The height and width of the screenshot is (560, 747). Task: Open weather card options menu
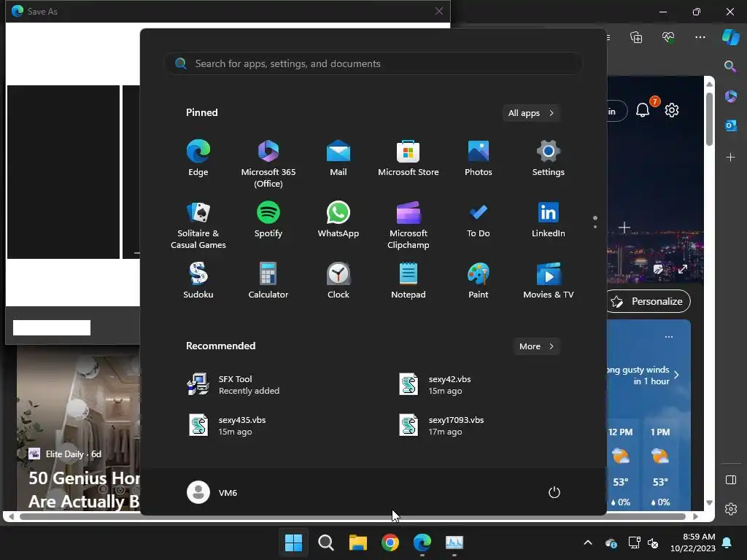pos(669,337)
